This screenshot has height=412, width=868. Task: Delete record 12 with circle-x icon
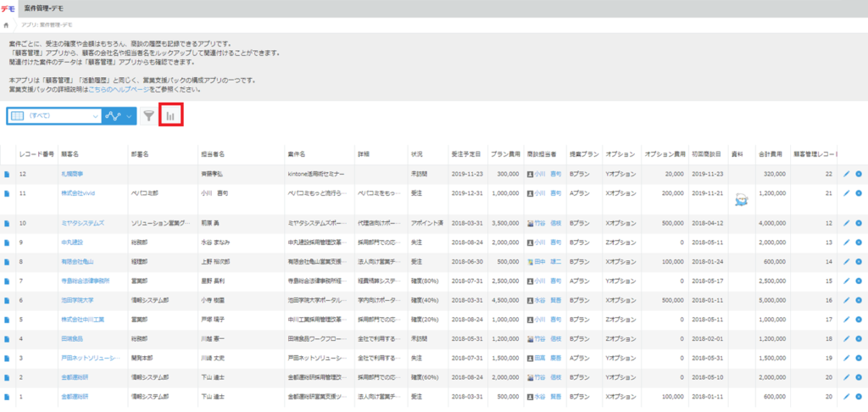859,174
